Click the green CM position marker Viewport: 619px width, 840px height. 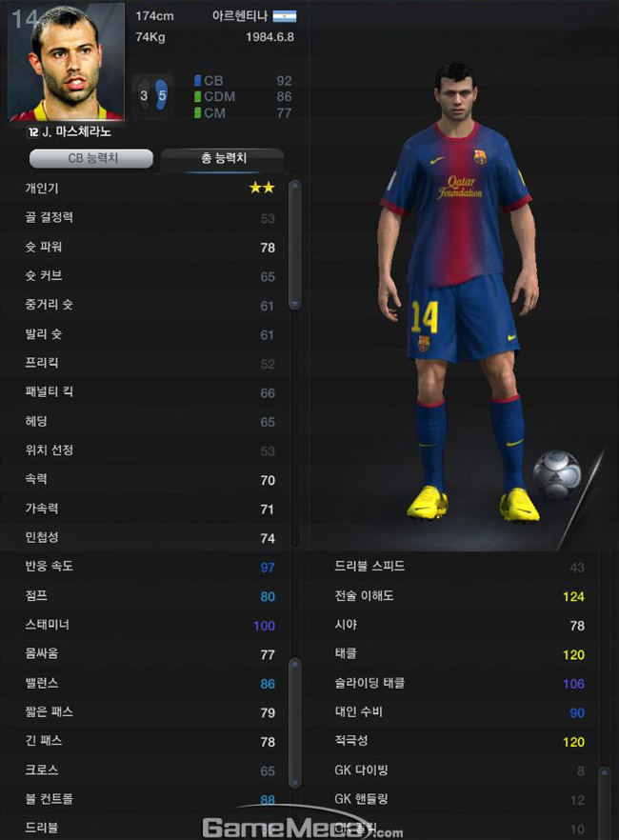tap(197, 112)
